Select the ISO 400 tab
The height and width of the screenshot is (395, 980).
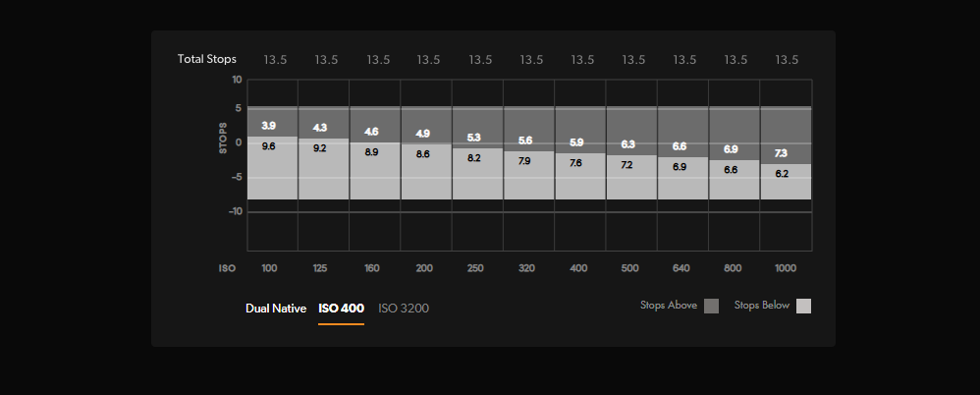[x=341, y=309]
